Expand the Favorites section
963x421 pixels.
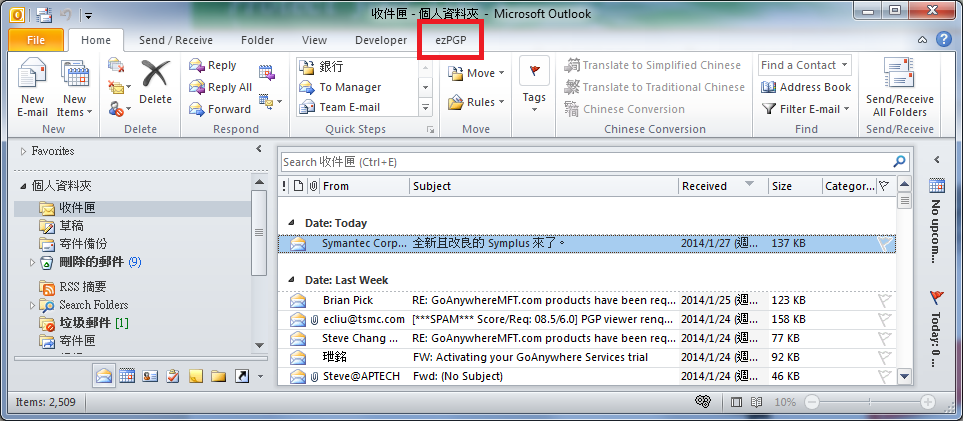tap(24, 151)
